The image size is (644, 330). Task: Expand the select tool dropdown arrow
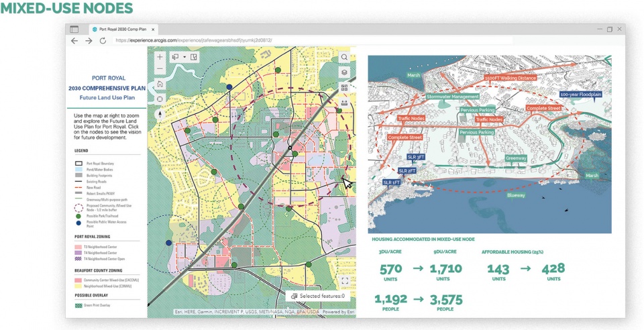(x=185, y=57)
